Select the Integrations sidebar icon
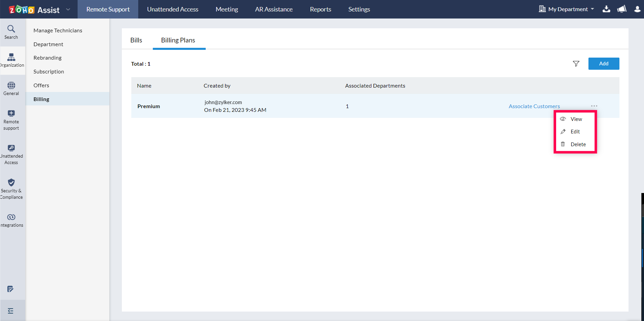Image resolution: width=644 pixels, height=321 pixels. [11, 219]
